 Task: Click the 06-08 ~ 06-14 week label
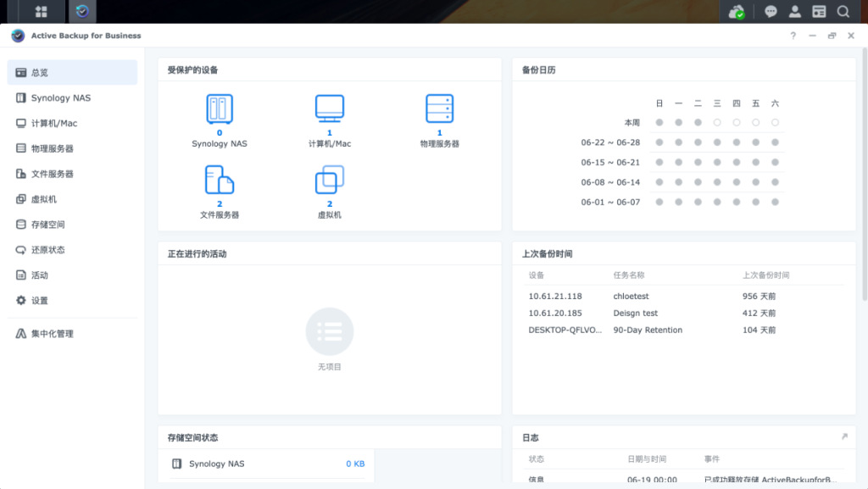click(610, 182)
